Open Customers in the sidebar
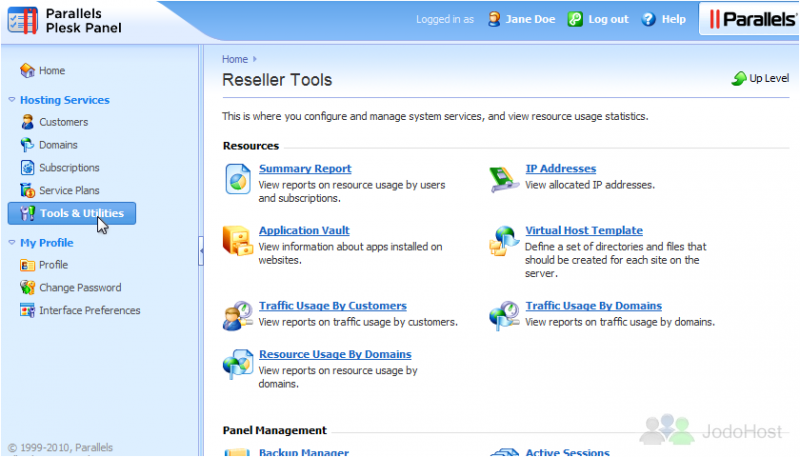800x457 pixels. click(63, 122)
